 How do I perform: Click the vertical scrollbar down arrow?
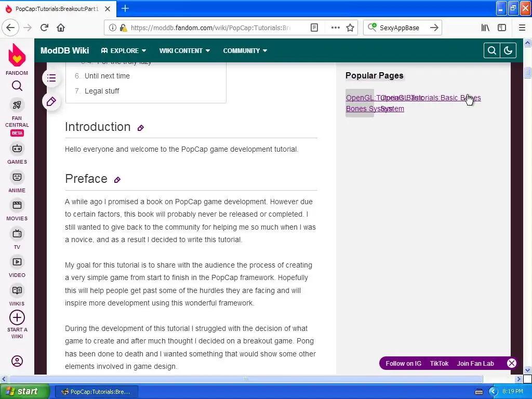[x=527, y=370]
